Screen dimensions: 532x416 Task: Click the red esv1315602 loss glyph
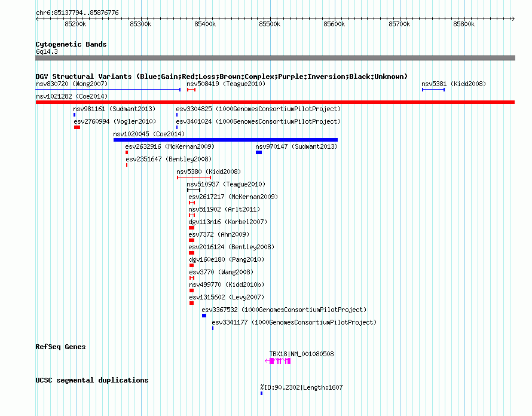click(x=192, y=303)
